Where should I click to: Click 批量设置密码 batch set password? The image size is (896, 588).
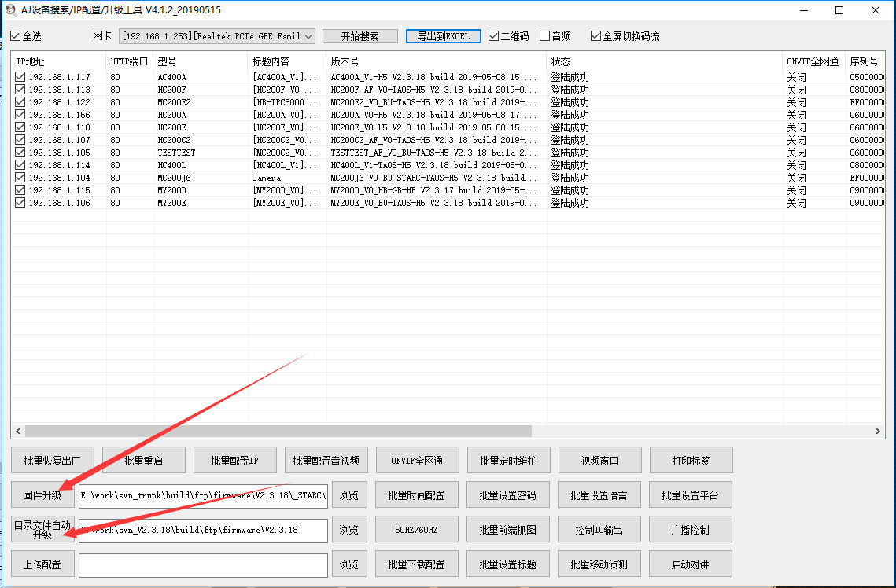[508, 494]
